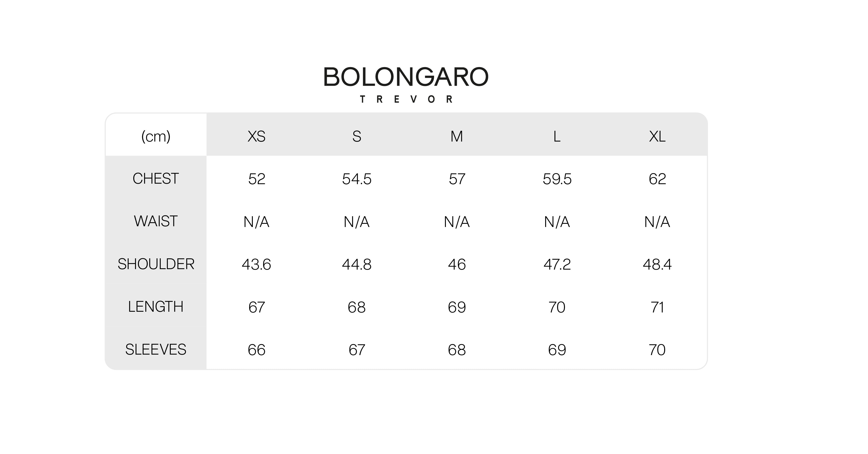Click the BOLONGARO brand logo text

tap(406, 77)
